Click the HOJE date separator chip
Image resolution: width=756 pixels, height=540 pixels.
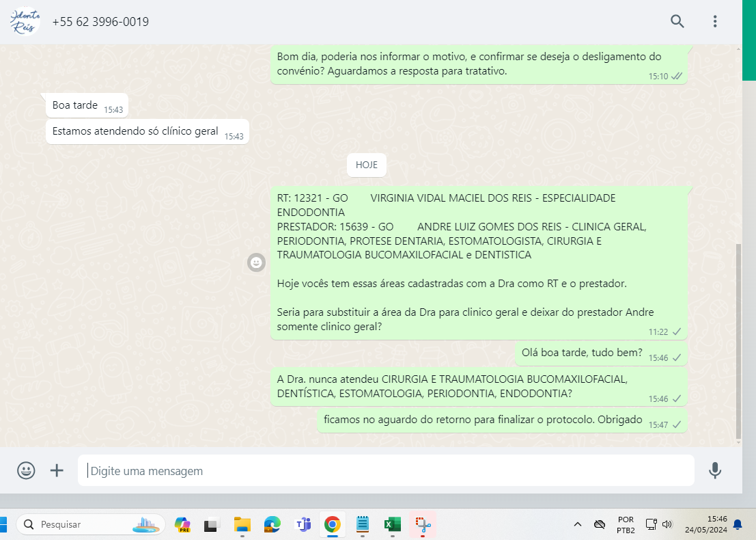click(x=367, y=165)
